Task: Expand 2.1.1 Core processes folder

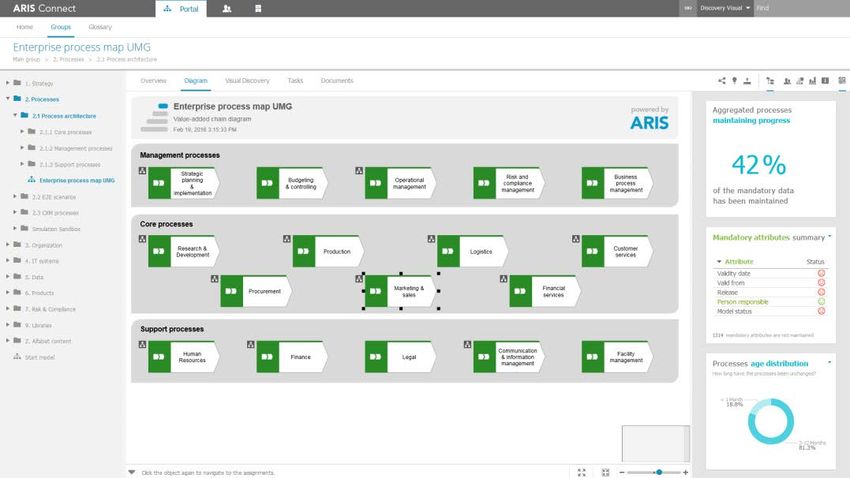Action: point(22,132)
